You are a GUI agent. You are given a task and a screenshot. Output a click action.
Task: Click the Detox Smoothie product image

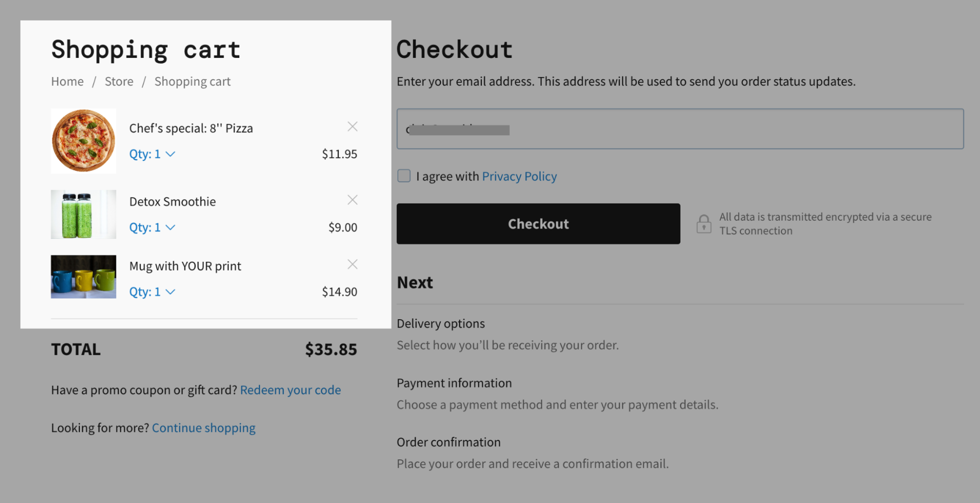tap(83, 214)
